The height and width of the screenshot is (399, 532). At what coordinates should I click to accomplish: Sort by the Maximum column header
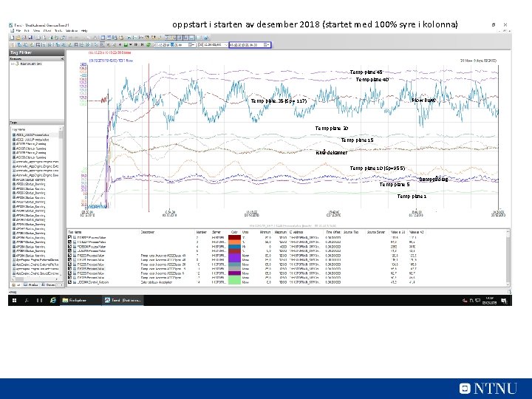281,232
